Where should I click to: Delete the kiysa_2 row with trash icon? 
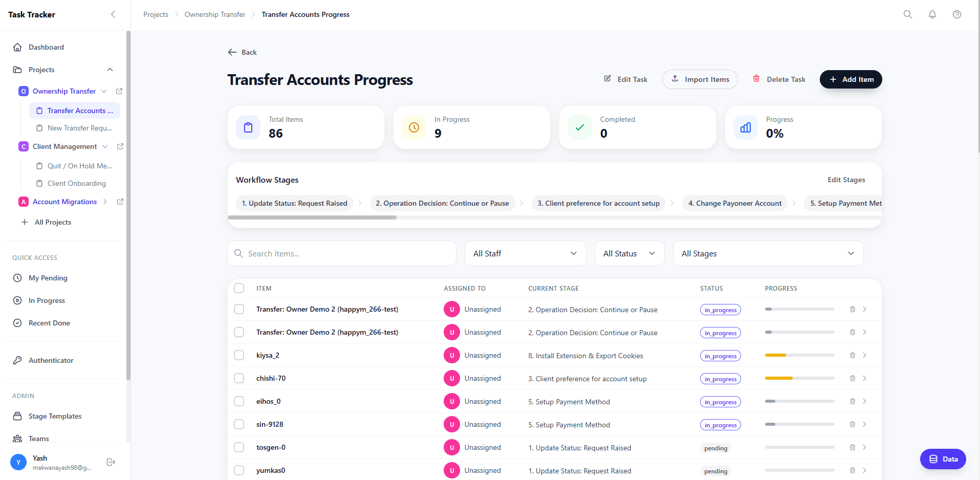pyautogui.click(x=852, y=355)
